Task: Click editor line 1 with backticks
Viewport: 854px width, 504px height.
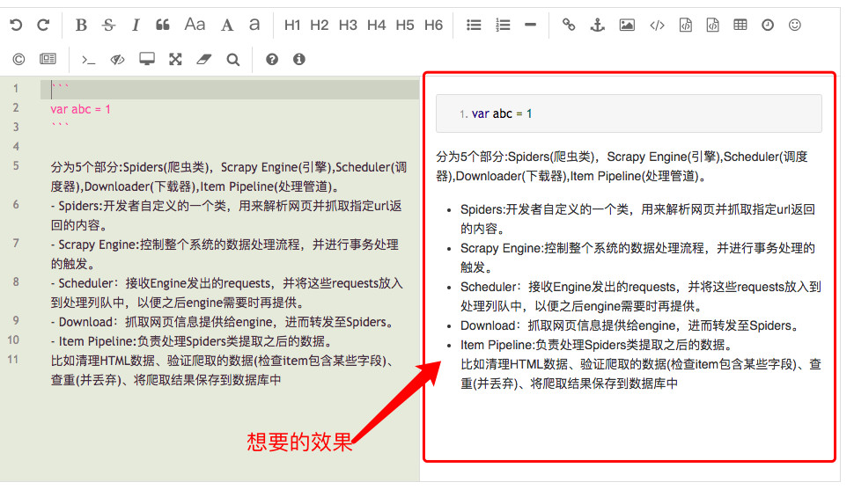Action: pyautogui.click(x=229, y=89)
